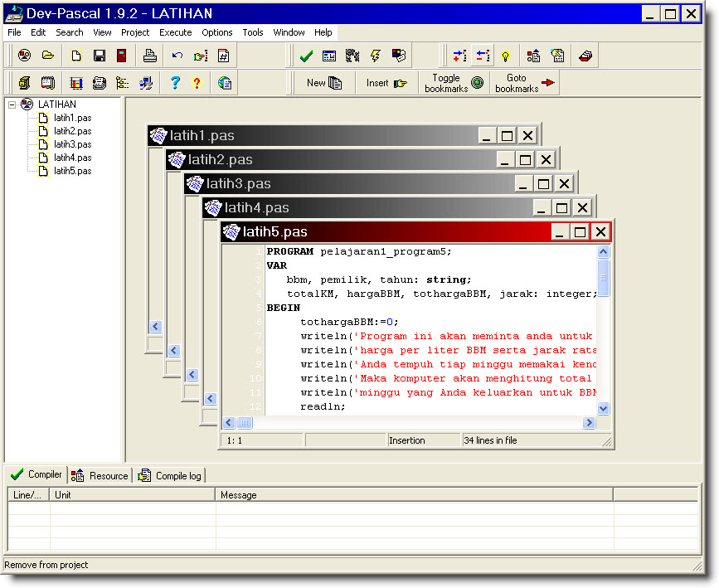Click the stacked papers icon left of the tree icon
The height and width of the screenshot is (588, 719).
point(99,83)
